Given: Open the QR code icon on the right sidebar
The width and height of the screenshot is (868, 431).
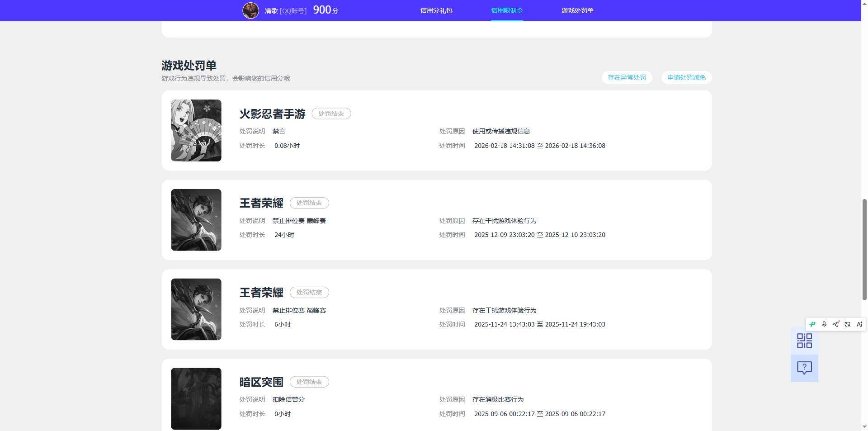Looking at the screenshot, I should (804, 341).
